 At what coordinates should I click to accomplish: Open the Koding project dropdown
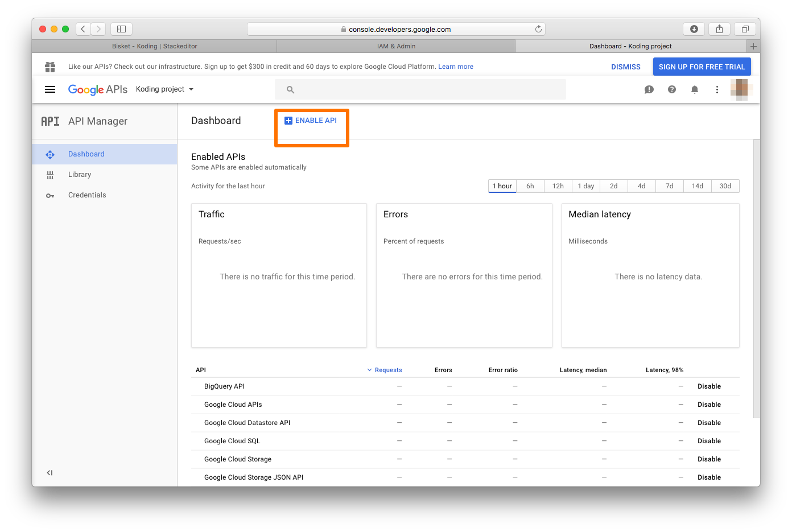164,89
